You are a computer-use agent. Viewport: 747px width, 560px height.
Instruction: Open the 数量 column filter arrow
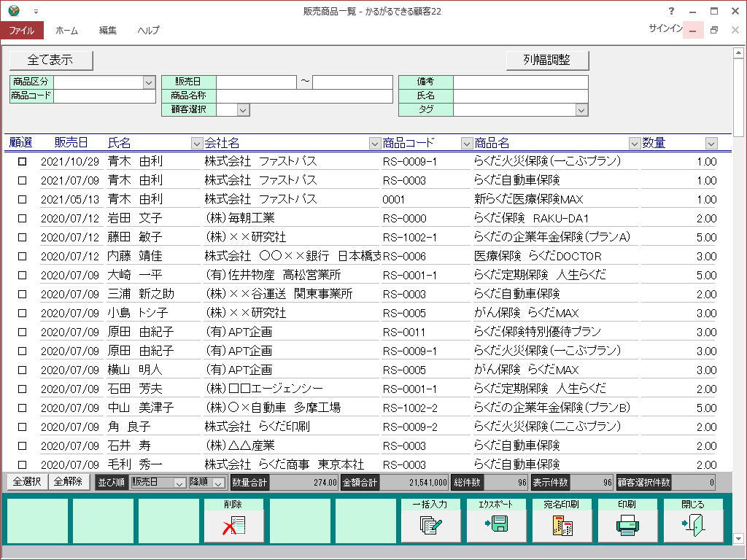coord(711,143)
